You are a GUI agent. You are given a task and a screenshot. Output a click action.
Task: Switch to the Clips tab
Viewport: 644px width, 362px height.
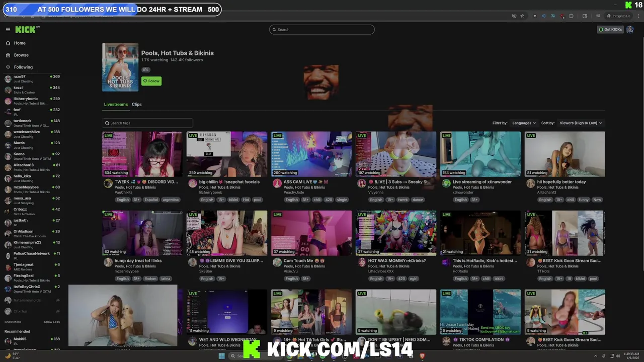point(137,105)
